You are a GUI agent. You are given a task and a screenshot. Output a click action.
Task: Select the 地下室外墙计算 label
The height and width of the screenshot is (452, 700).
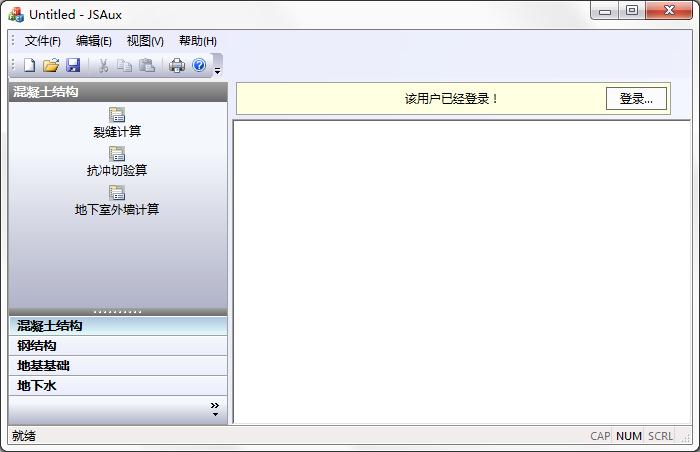(x=117, y=209)
